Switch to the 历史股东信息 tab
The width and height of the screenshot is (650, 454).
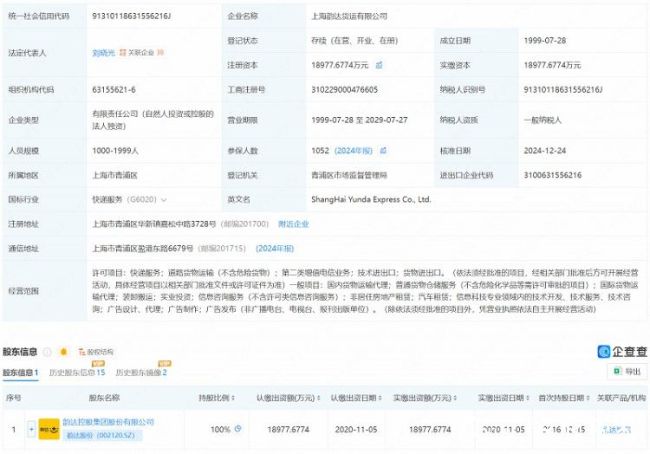click(x=76, y=373)
